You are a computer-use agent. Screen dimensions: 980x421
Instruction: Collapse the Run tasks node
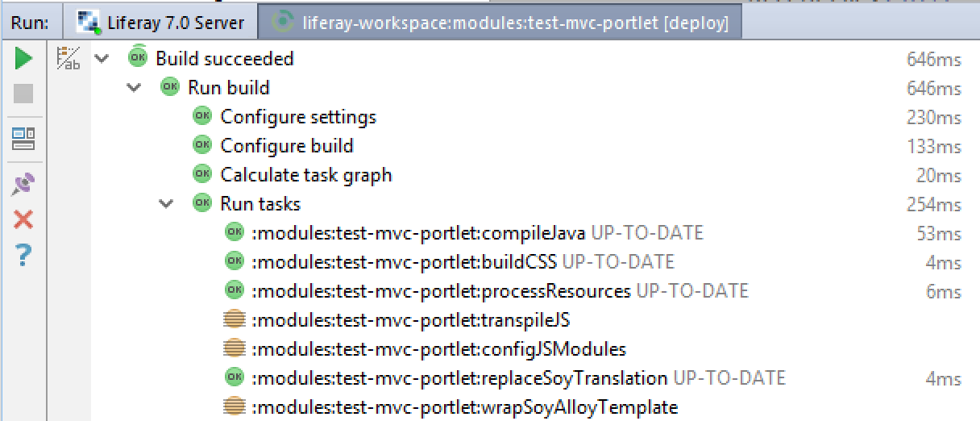click(166, 204)
